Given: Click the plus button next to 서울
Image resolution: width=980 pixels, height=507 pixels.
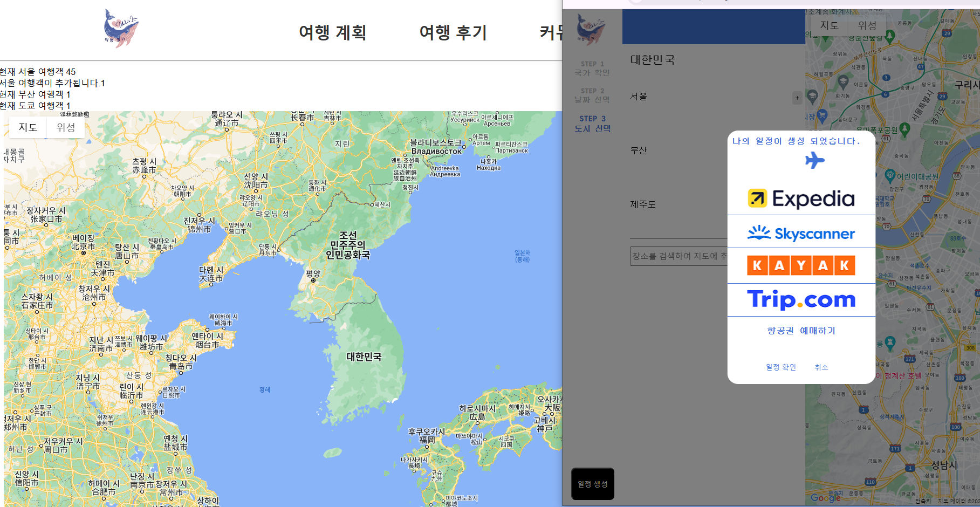Looking at the screenshot, I should point(797,98).
